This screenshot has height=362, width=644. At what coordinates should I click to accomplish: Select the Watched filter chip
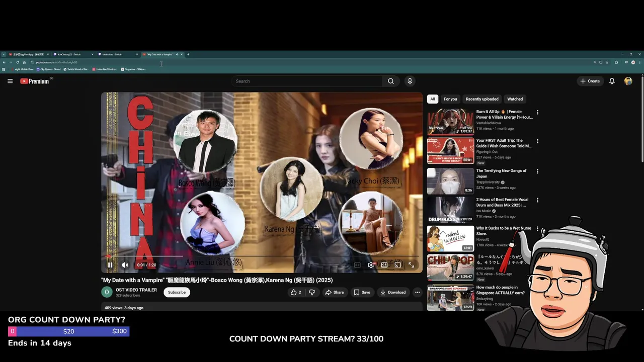point(515,99)
